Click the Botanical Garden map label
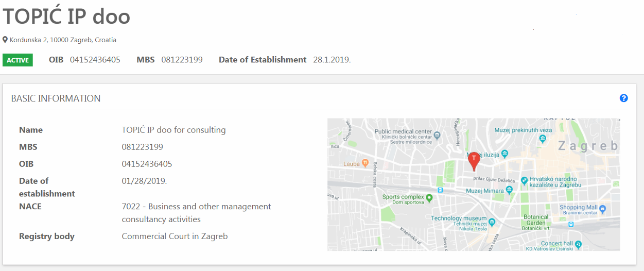 [536, 220]
